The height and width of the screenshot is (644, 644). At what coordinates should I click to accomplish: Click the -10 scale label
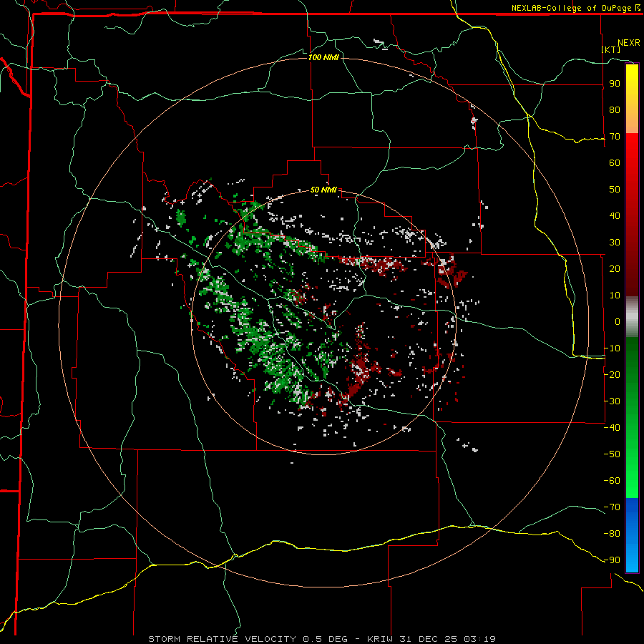[612, 348]
